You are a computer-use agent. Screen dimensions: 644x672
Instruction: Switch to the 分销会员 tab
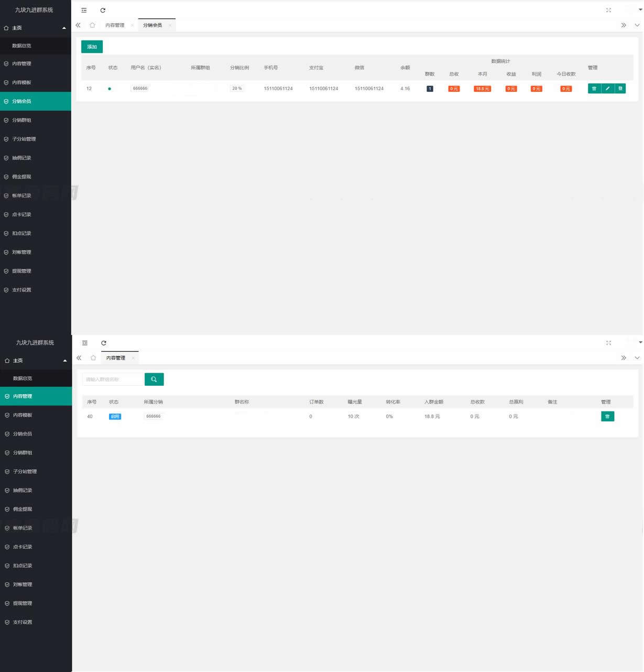(152, 25)
